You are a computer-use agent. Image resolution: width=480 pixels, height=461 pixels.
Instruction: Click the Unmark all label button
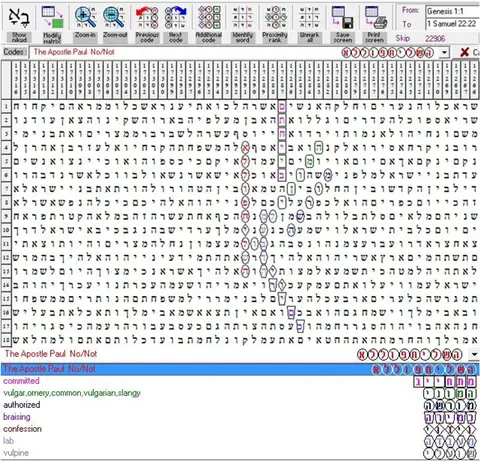tap(309, 37)
